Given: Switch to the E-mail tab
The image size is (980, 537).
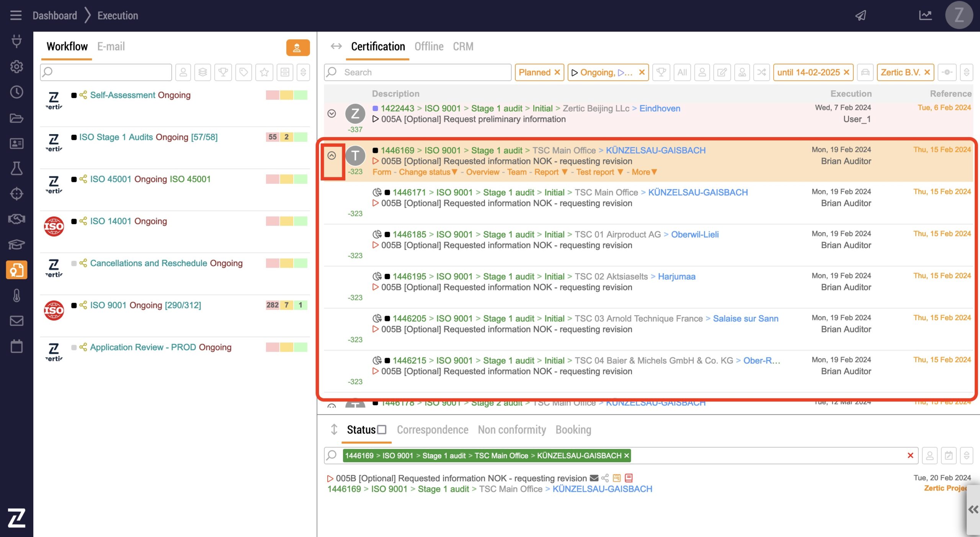Looking at the screenshot, I should pos(111,47).
